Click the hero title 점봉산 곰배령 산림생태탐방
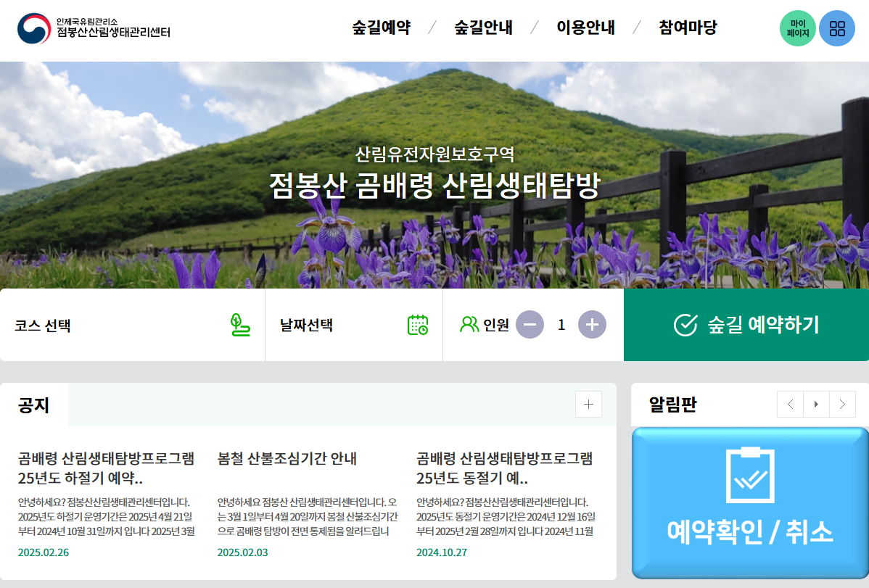The height and width of the screenshot is (588, 869). tap(434, 186)
